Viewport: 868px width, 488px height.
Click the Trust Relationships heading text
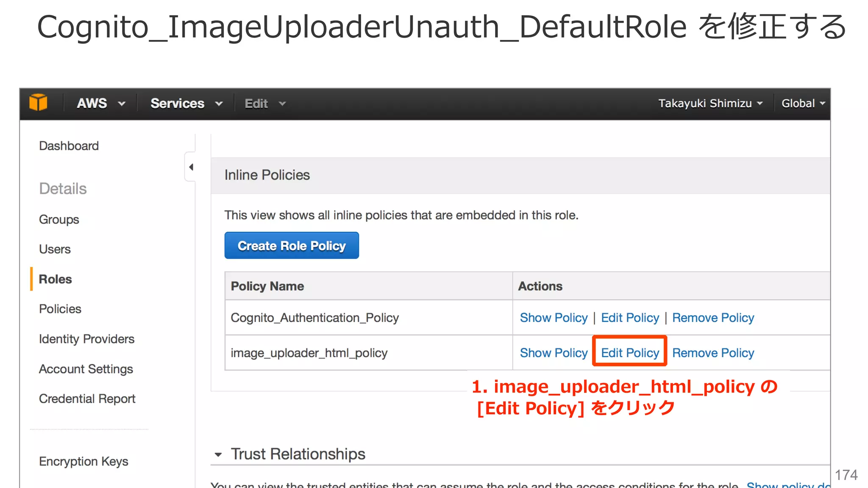pyautogui.click(x=298, y=454)
